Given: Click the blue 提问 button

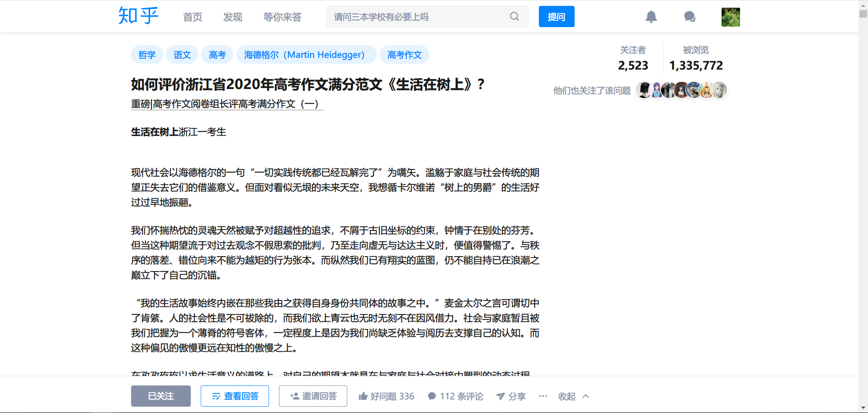Looking at the screenshot, I should (x=557, y=17).
